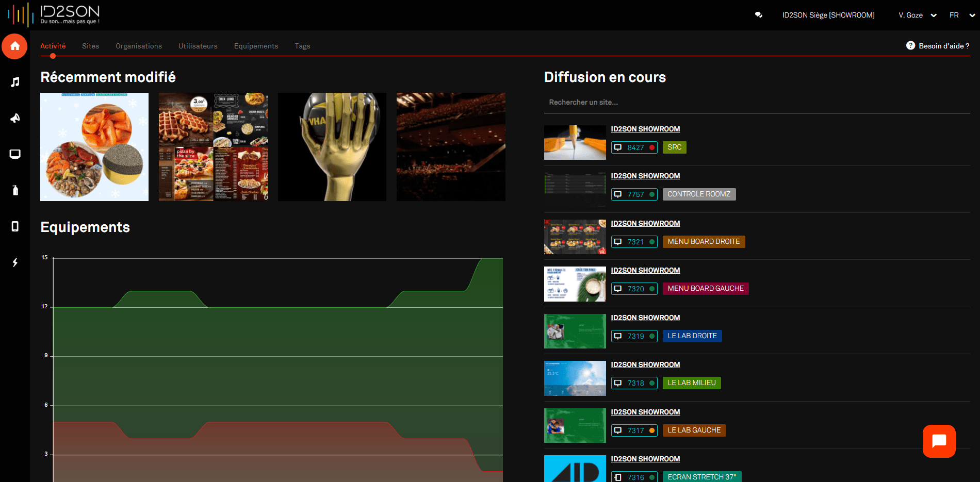Open the megaphone announcements section
The width and height of the screenshot is (980, 482).
(x=15, y=118)
